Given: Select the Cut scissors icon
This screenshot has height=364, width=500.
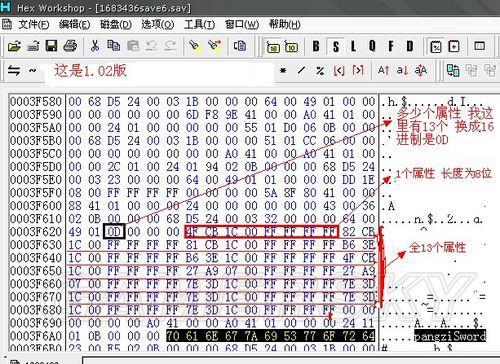Looking at the screenshot, I should [95, 46].
